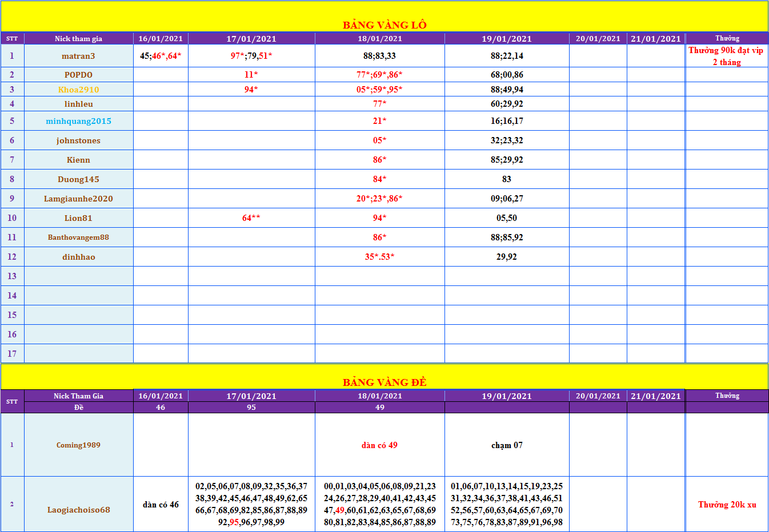
Task: Select the POPDO nickname cell
Action: (78, 75)
